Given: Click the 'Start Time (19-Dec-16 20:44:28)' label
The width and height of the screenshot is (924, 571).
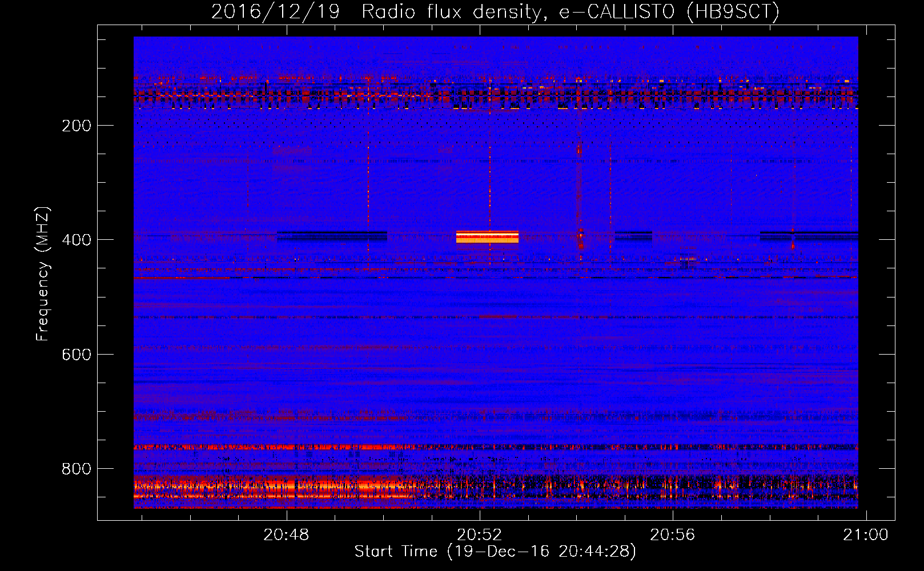Looking at the screenshot, I should point(495,552).
